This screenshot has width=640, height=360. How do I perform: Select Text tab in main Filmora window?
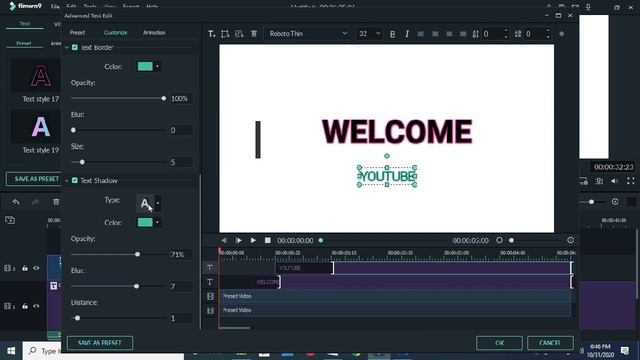(x=25, y=24)
